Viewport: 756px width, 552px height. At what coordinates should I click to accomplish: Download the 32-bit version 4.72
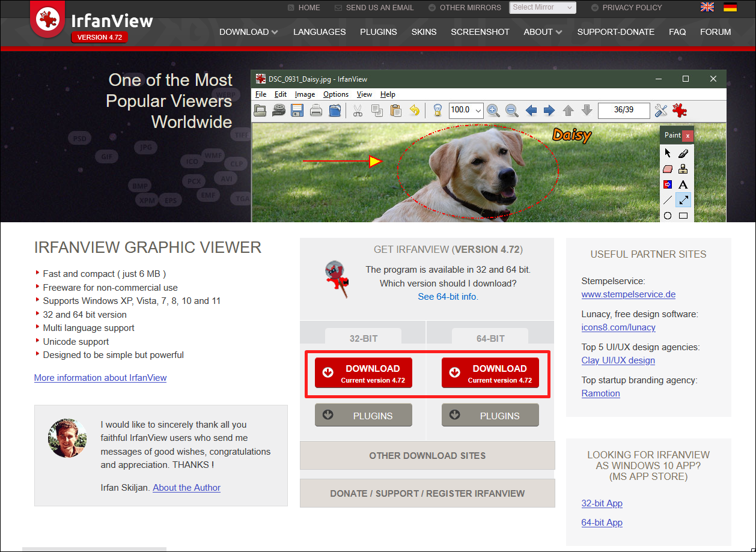(x=364, y=373)
